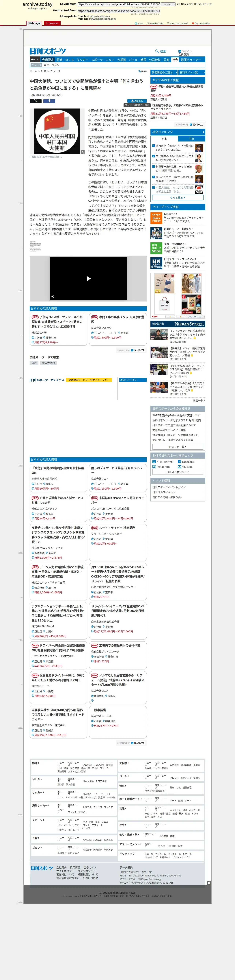
Task: Open the 社会 breadcrumb link
Action: pos(44,71)
